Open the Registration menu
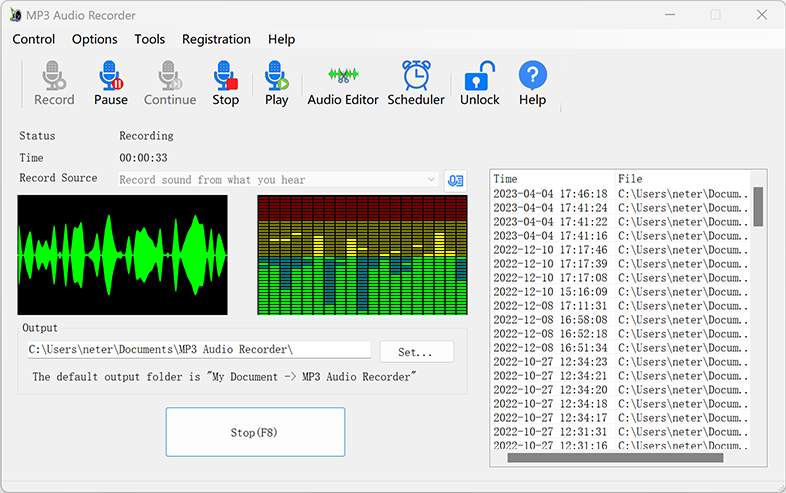Screen dimensions: 786x493 [x=216, y=39]
